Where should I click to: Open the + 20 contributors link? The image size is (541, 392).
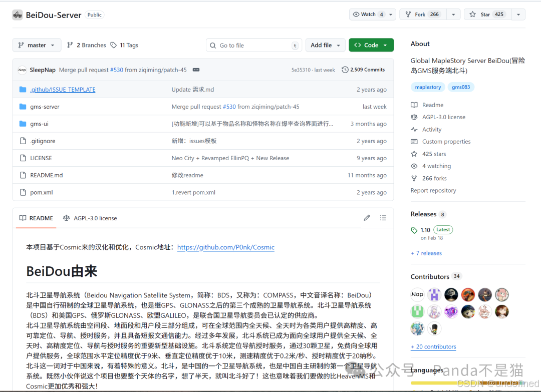coord(433,347)
